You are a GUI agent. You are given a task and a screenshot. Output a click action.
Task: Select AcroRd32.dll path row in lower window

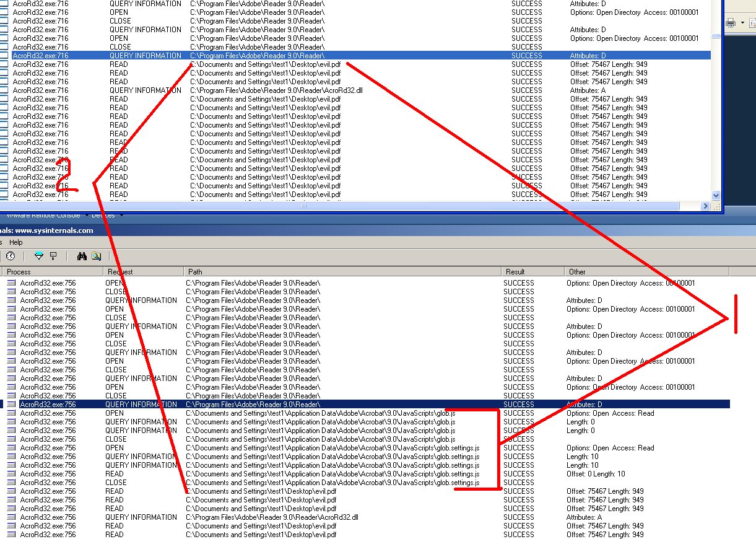[x=366, y=517]
